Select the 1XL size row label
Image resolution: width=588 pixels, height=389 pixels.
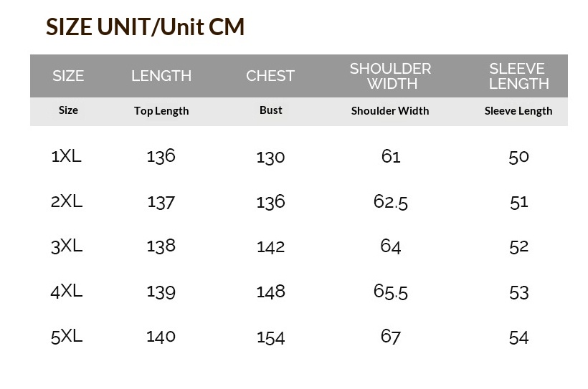click(x=66, y=156)
